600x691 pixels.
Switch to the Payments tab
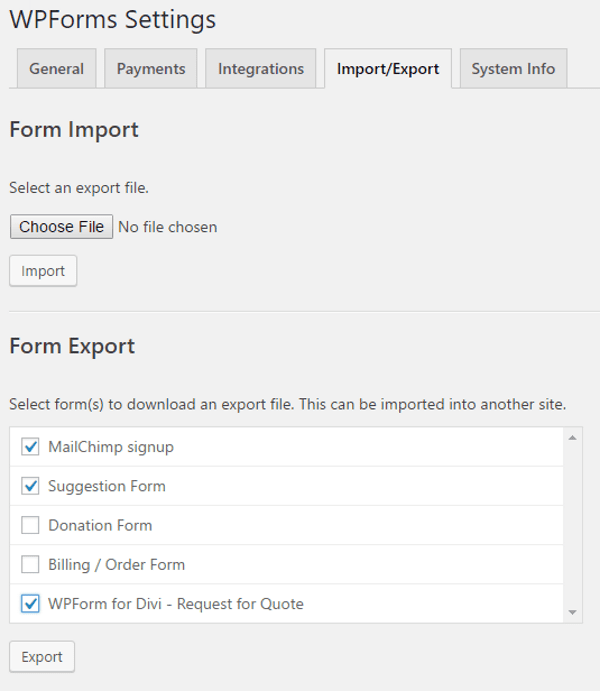(151, 69)
